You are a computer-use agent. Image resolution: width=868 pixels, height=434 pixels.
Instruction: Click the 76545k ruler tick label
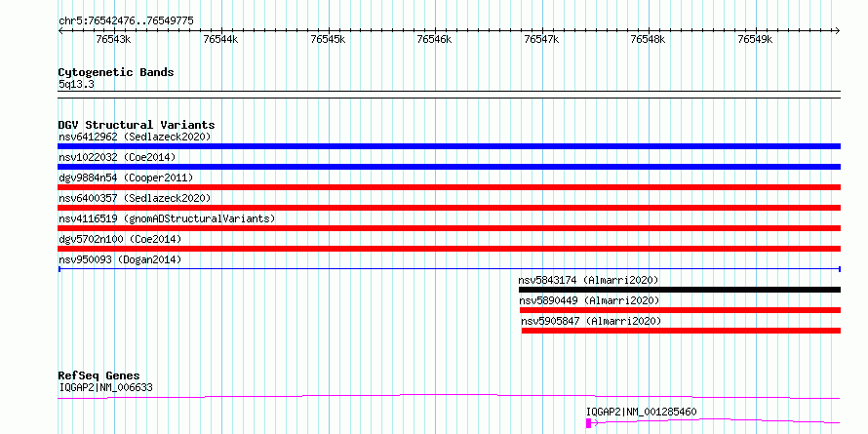(x=328, y=39)
